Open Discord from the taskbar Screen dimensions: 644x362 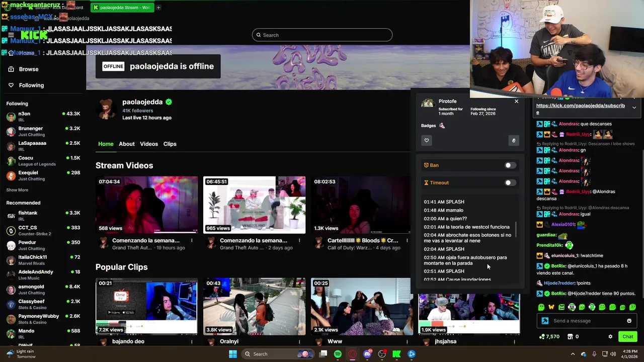pos(367,354)
